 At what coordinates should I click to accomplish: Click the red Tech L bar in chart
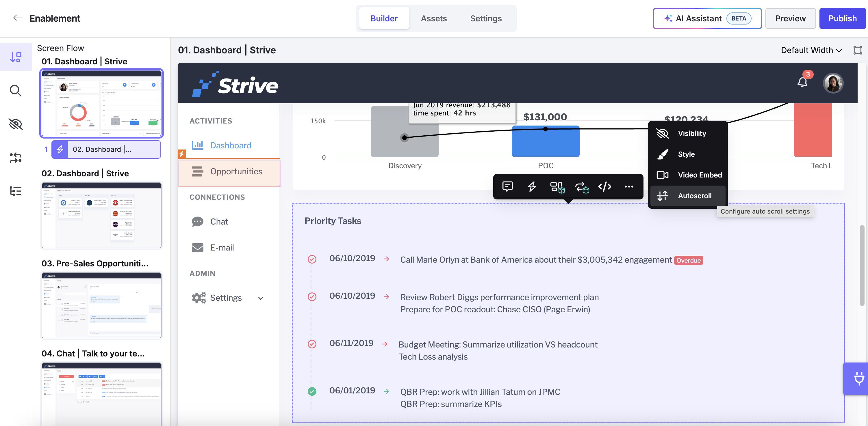[x=813, y=130]
